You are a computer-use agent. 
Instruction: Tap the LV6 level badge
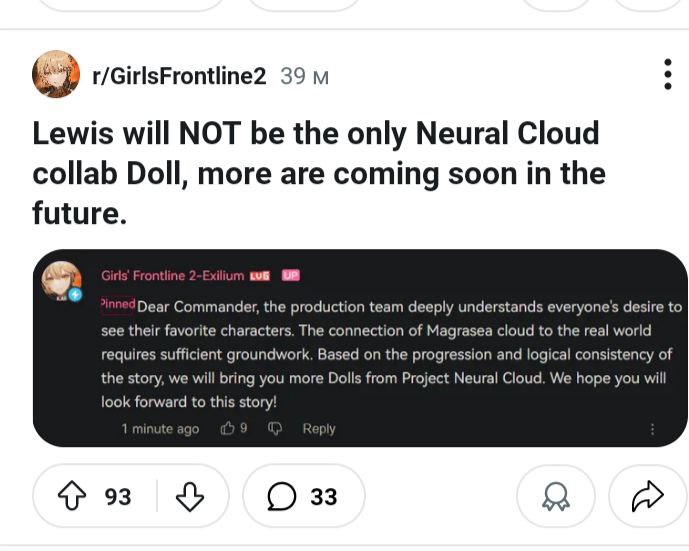[260, 275]
